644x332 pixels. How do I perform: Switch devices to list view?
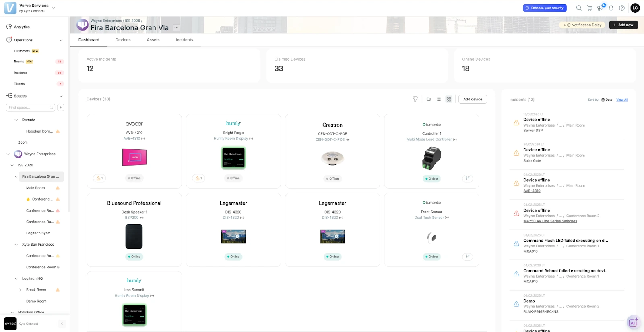point(439,99)
